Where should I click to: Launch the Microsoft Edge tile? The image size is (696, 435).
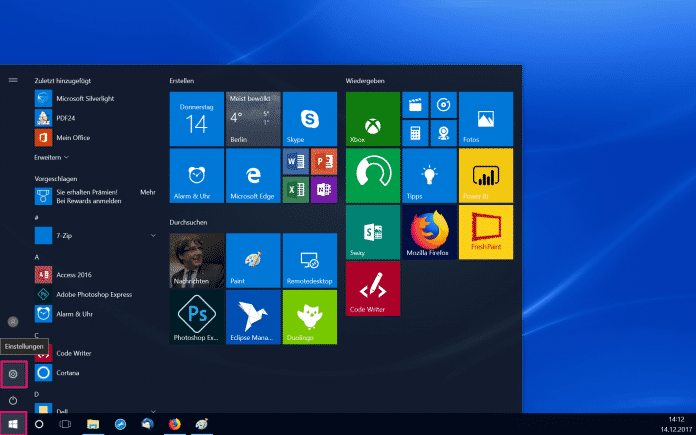coord(253,176)
